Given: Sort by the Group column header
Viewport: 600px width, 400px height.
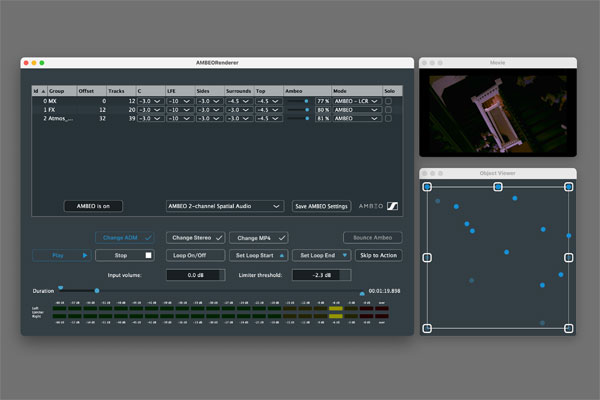Looking at the screenshot, I should point(62,91).
